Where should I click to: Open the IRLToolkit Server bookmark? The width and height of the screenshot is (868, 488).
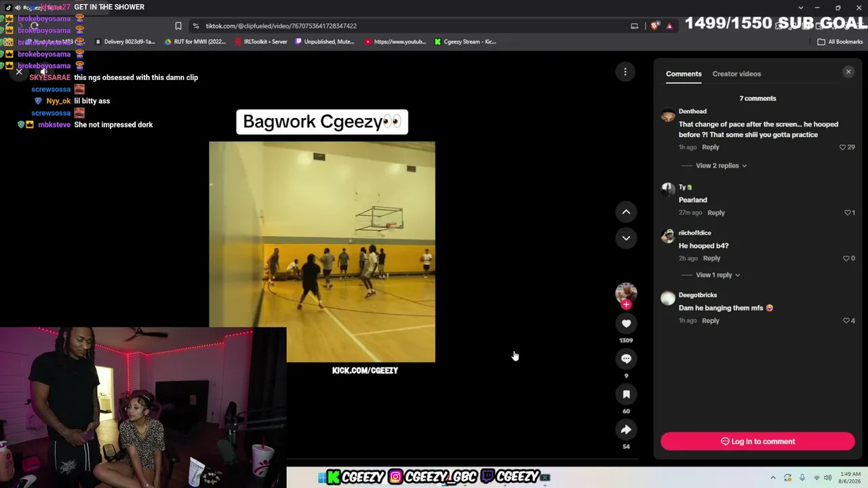(x=261, y=41)
